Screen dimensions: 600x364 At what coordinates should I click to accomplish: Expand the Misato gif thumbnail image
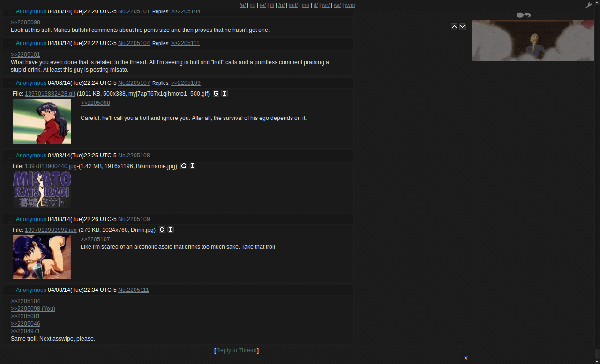click(42, 121)
